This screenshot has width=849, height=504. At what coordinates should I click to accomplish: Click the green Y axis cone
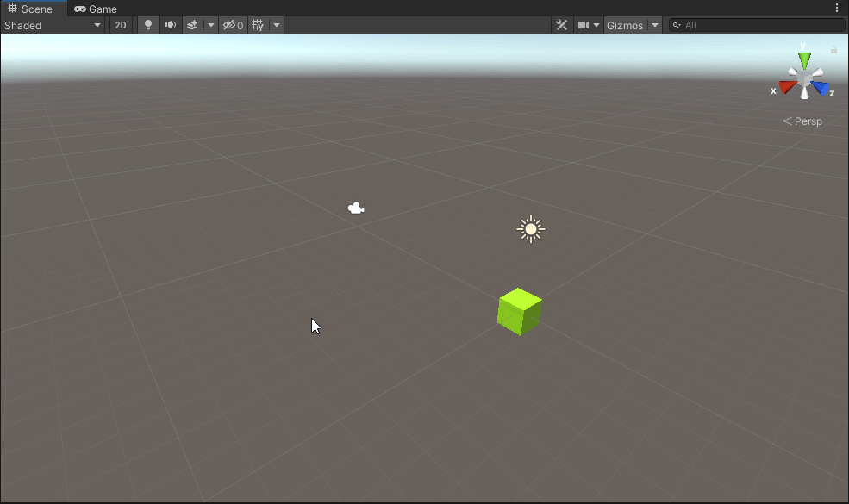tap(804, 59)
